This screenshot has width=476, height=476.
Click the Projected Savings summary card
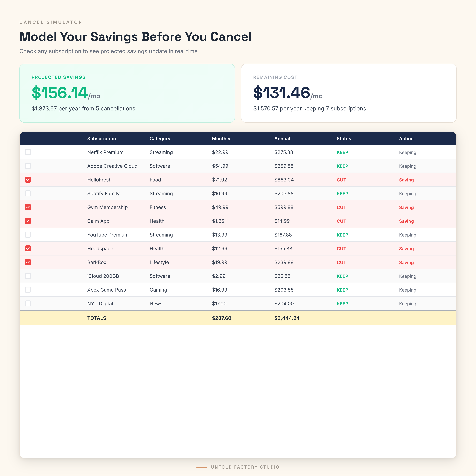tap(127, 93)
